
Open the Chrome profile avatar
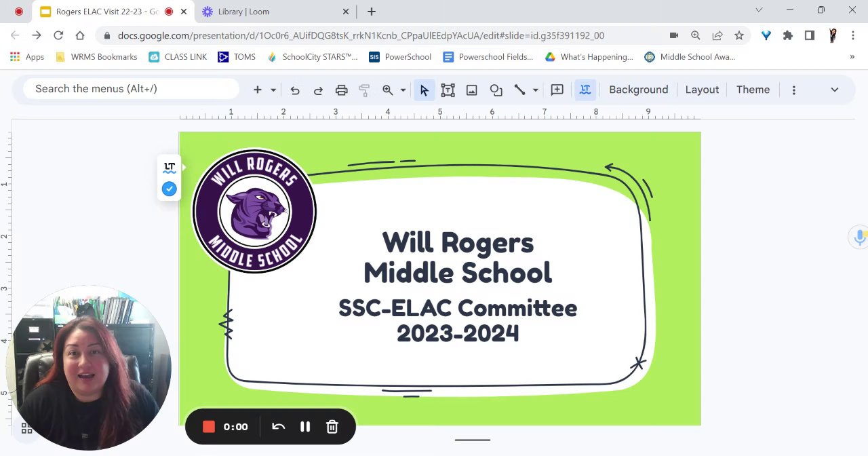pos(833,35)
